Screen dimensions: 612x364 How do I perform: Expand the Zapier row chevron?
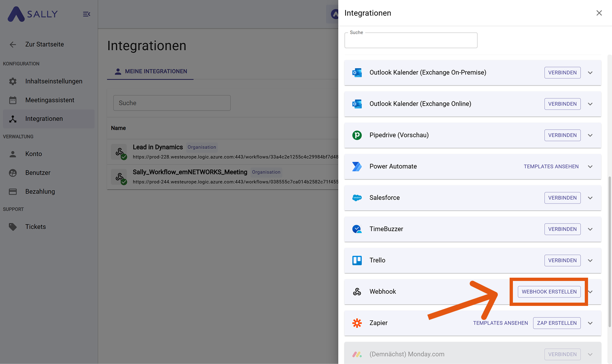coord(590,323)
